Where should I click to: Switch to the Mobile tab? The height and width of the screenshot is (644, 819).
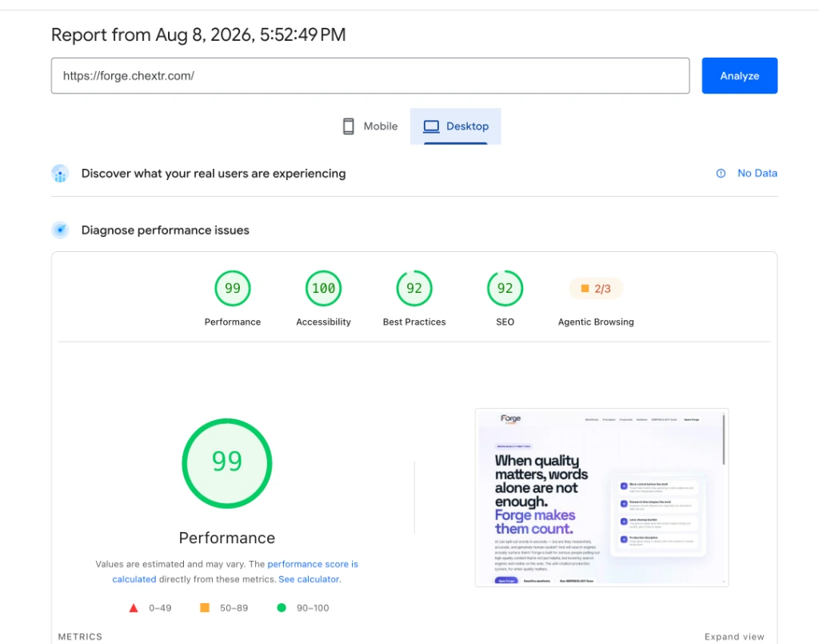point(370,126)
